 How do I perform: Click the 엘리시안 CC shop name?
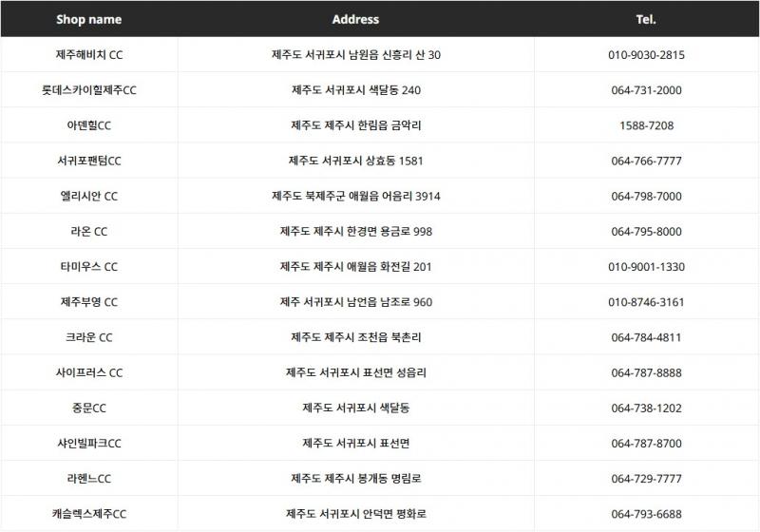coord(89,197)
